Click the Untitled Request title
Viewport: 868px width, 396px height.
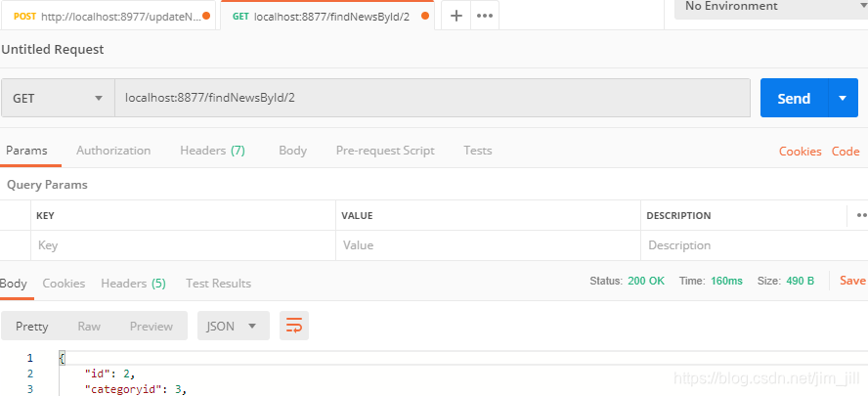click(53, 49)
